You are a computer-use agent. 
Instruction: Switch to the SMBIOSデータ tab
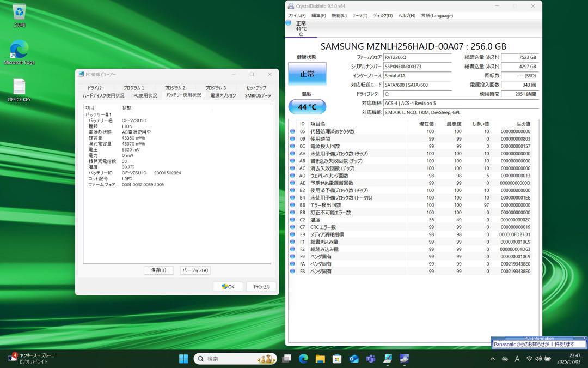(258, 96)
